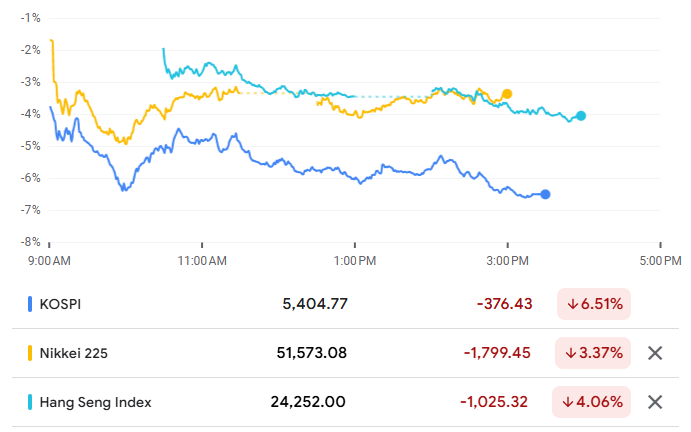Click Hang Seng down 4.06% badge
691x432 pixels.
(594, 402)
